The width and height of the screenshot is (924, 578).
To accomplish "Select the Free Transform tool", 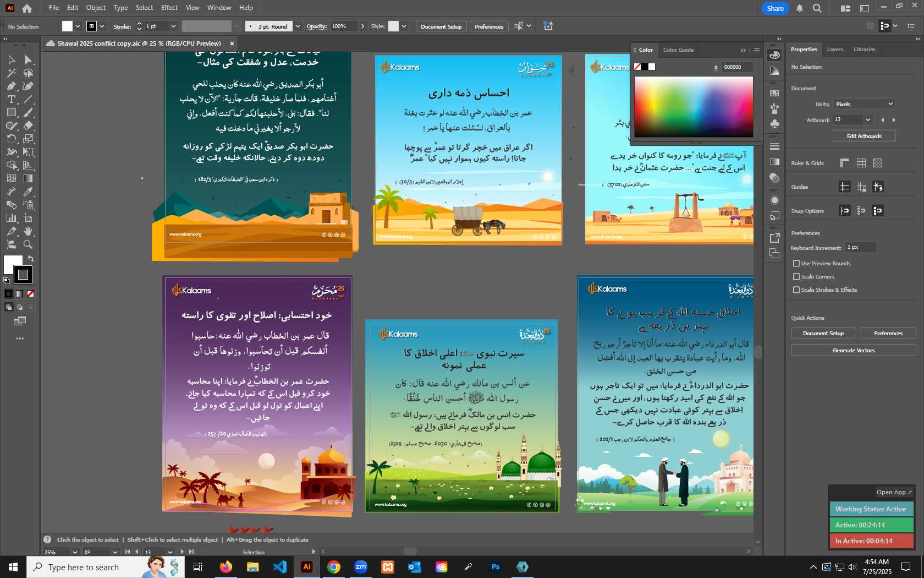I will 28,152.
